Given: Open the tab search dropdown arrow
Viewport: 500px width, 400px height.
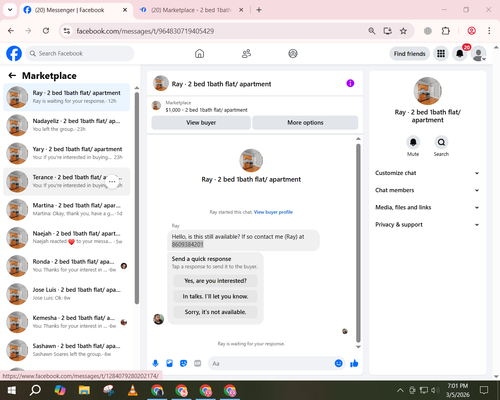Looking at the screenshot, I should 10,10.
